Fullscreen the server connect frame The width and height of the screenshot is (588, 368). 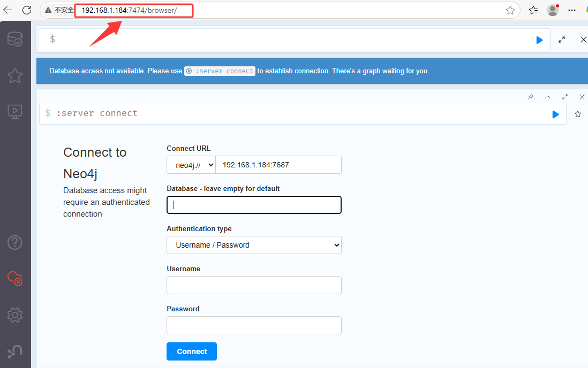[x=565, y=97]
